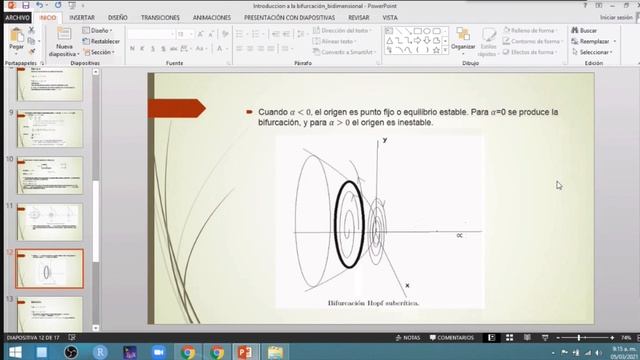Find text with Buscar
Viewport: 640px width, 360px height.
coord(584,31)
